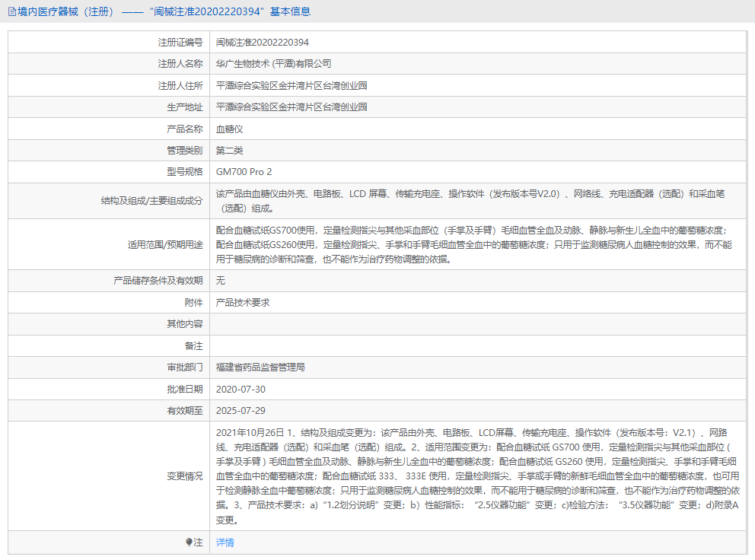Image resolution: width=755 pixels, height=560 pixels.
Task: Select registration number 闽械注准20202220394 cell
Action: pos(263,43)
